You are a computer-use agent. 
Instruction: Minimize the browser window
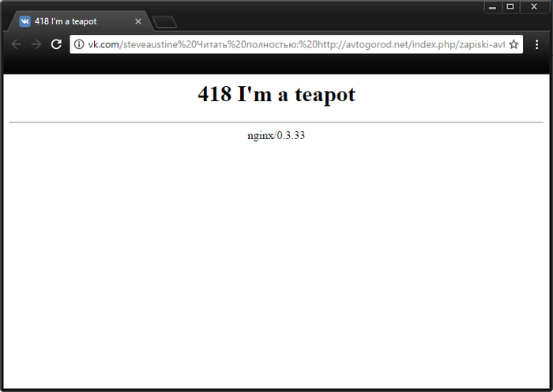493,6
